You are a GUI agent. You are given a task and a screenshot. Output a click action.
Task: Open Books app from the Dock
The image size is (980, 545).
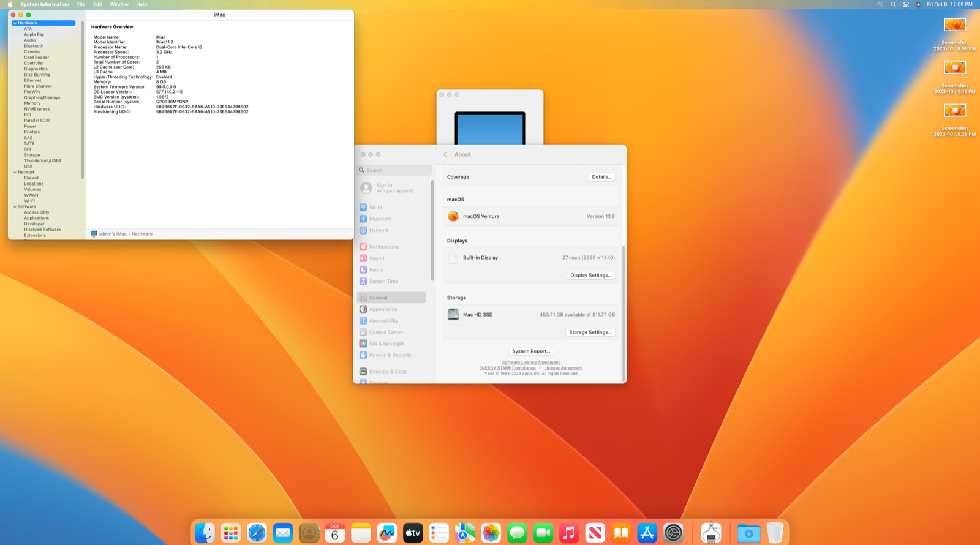coord(621,533)
